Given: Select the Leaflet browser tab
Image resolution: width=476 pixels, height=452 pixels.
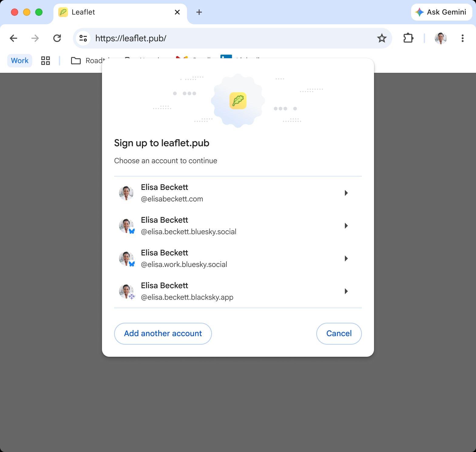Looking at the screenshot, I should 120,12.
